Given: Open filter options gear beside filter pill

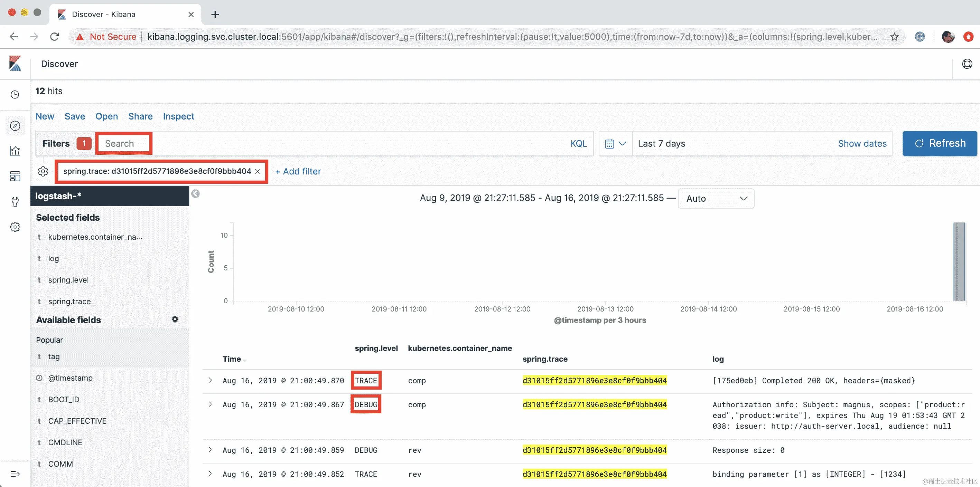Looking at the screenshot, I should (x=43, y=171).
